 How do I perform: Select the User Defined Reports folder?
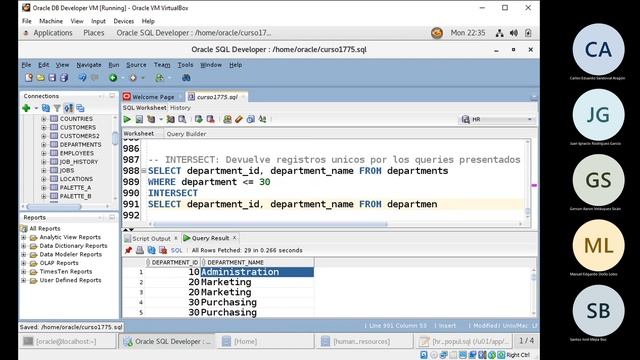pos(70,280)
